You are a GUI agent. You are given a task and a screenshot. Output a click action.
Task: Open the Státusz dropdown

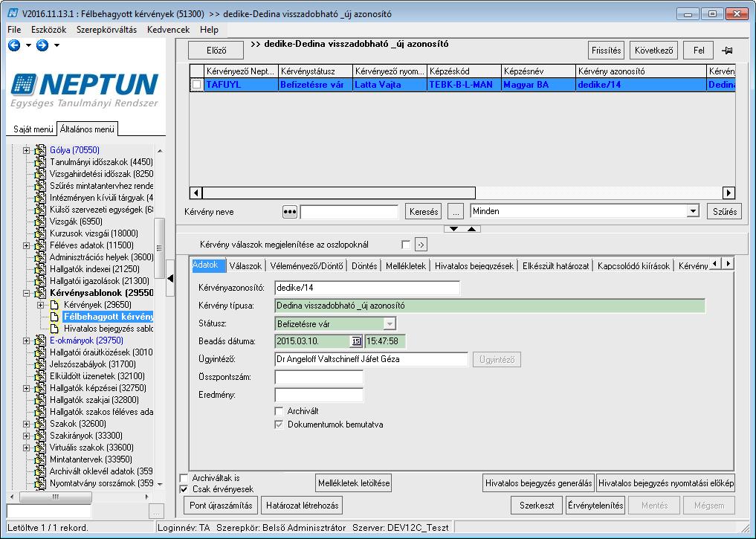[x=390, y=323]
